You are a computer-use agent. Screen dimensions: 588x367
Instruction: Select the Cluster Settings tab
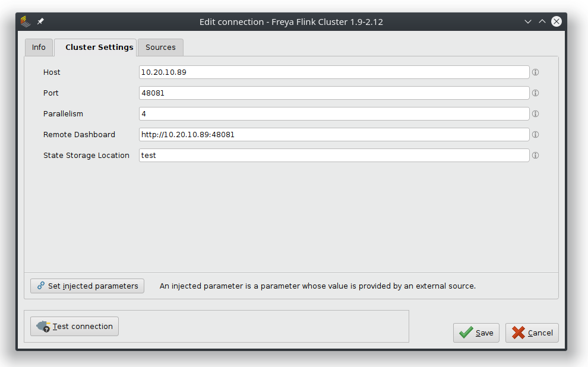coord(99,48)
